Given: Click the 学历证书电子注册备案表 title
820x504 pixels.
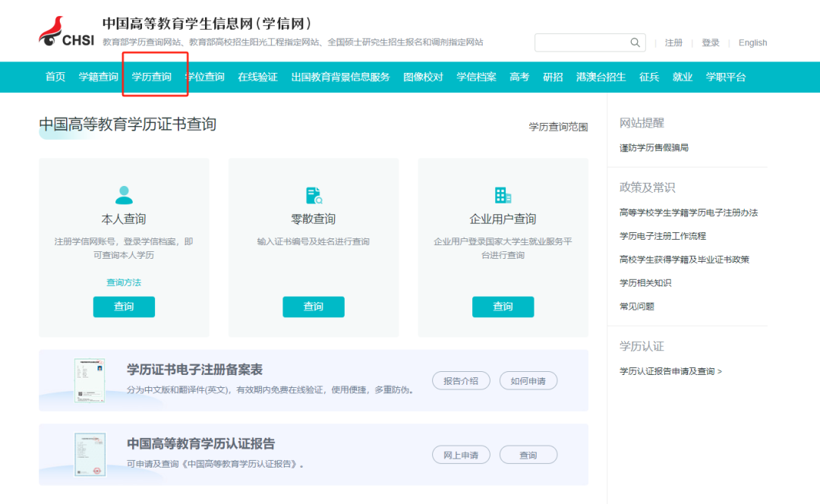Looking at the screenshot, I should coord(194,370).
